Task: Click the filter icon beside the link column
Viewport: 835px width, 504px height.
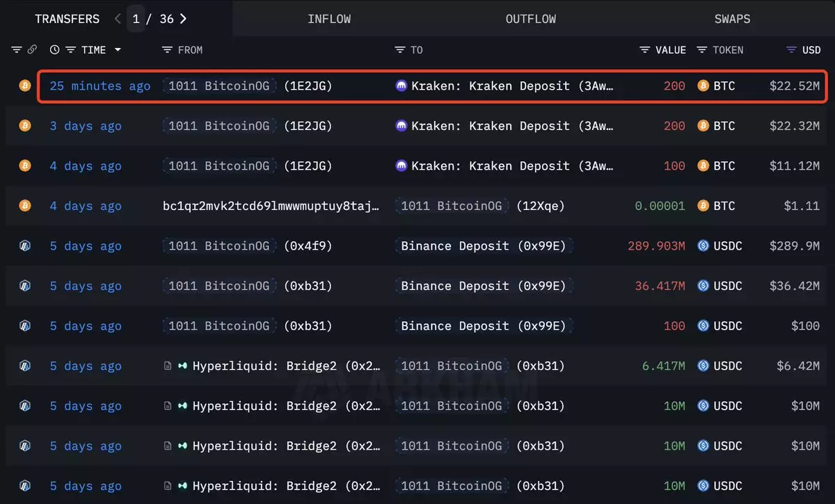Action: click(x=17, y=50)
